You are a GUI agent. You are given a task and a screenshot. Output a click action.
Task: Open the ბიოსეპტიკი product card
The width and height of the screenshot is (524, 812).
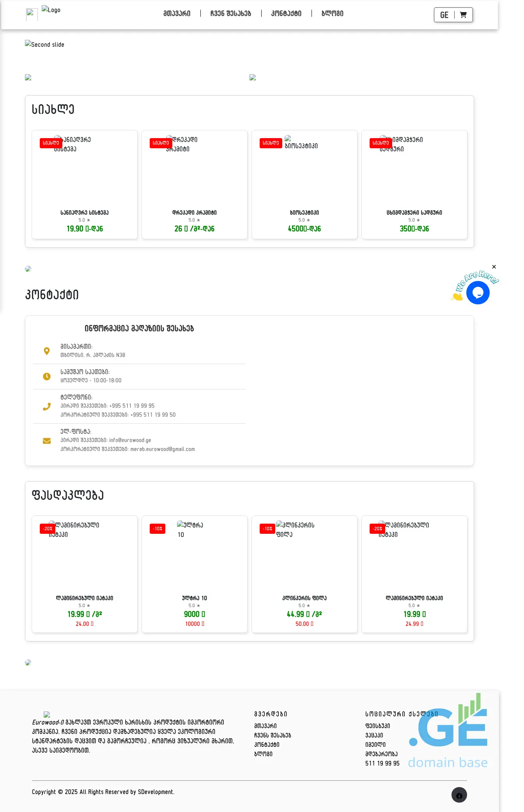click(304, 185)
